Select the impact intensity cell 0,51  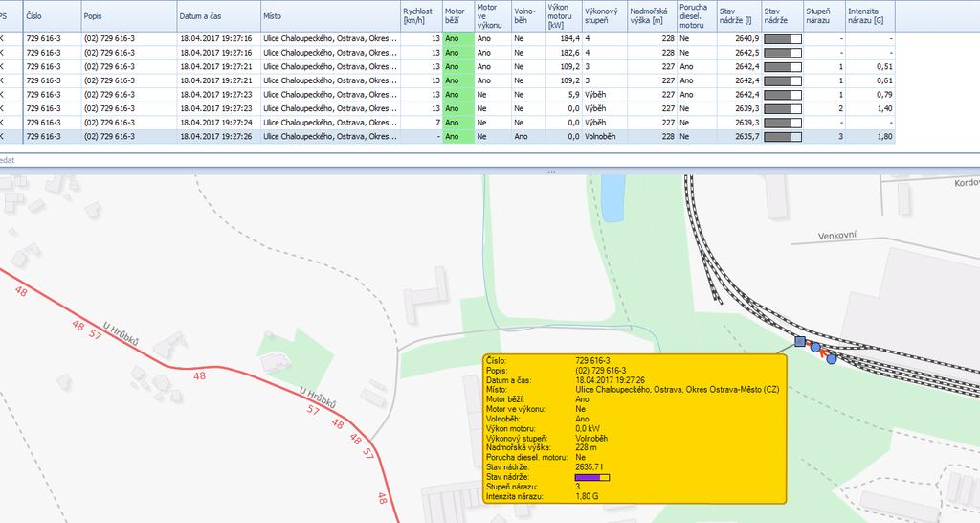pyautogui.click(x=870, y=66)
